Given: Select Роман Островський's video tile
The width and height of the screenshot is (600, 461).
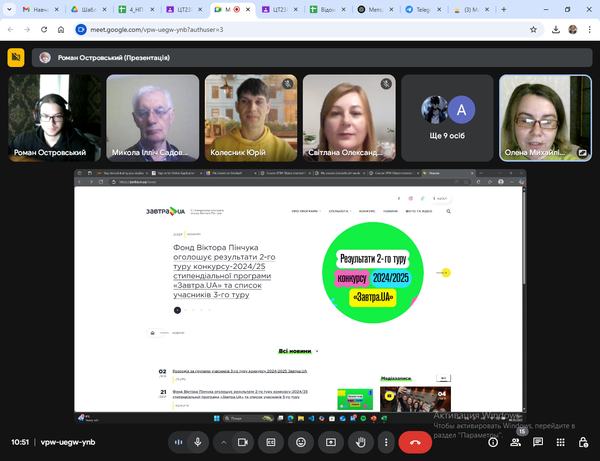Looking at the screenshot, I should 49,118.
